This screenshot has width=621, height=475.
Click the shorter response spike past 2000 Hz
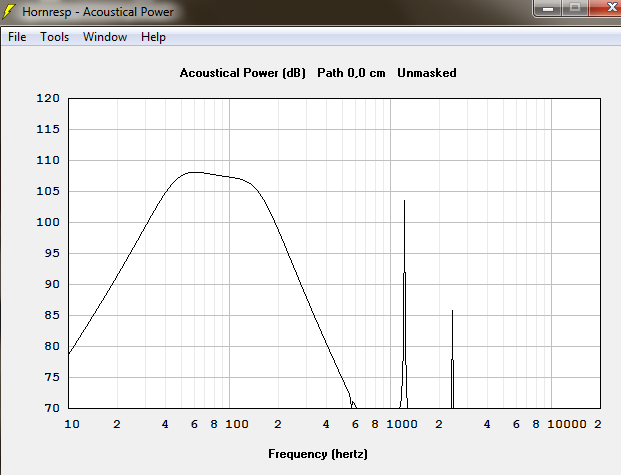point(452,359)
